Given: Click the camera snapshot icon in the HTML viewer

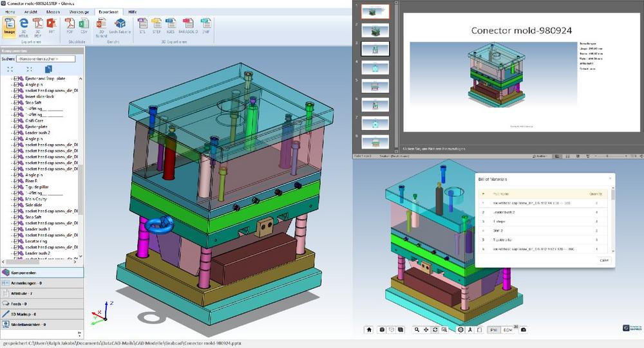Looking at the screenshot, I should point(523,329).
